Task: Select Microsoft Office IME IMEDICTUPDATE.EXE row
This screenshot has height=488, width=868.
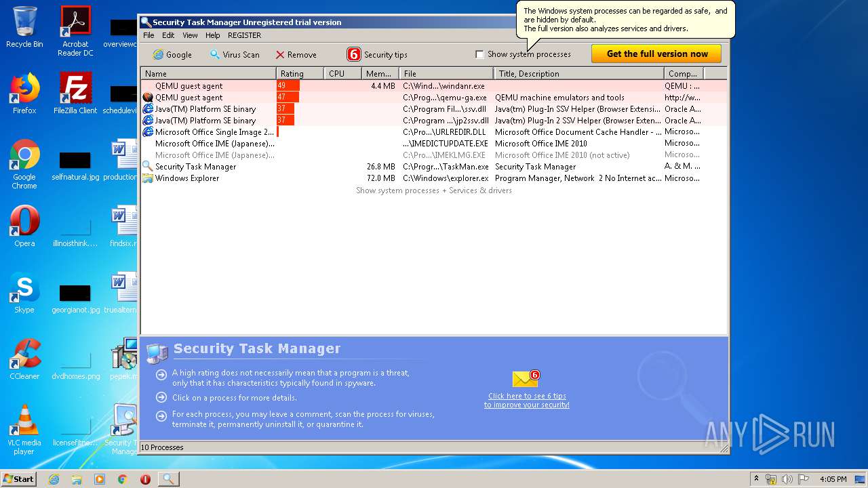Action: pos(434,144)
